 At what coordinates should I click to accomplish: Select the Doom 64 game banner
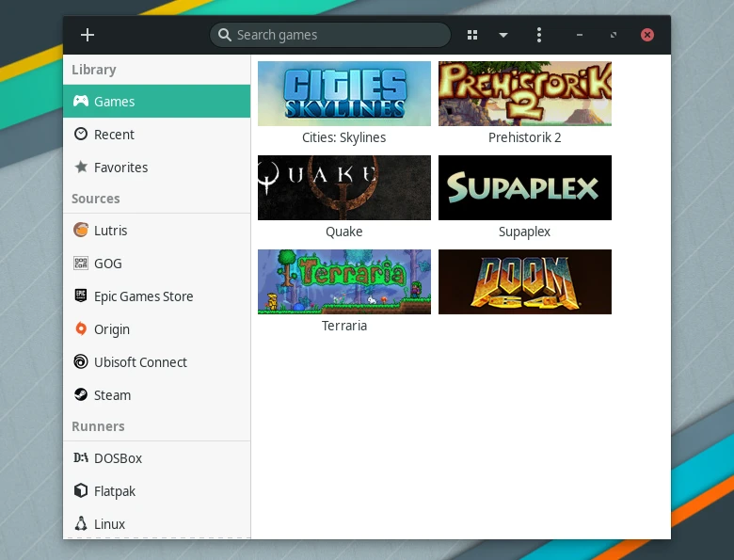click(525, 281)
